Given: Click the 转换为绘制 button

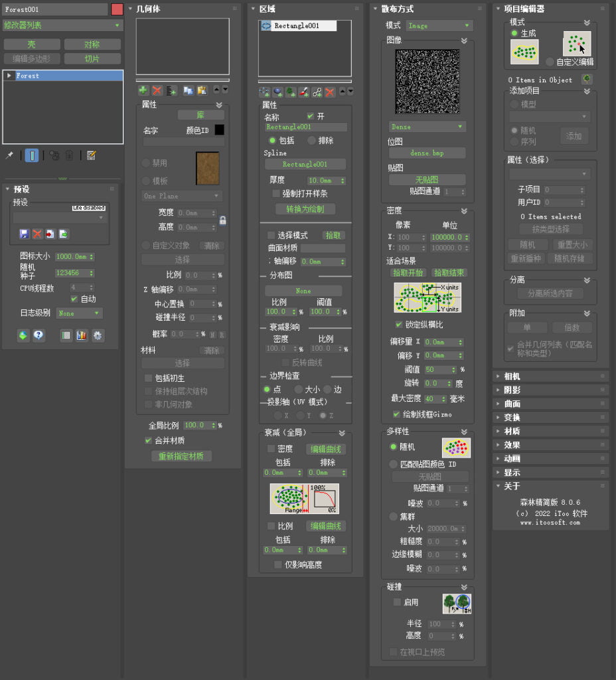Looking at the screenshot, I should tap(305, 209).
